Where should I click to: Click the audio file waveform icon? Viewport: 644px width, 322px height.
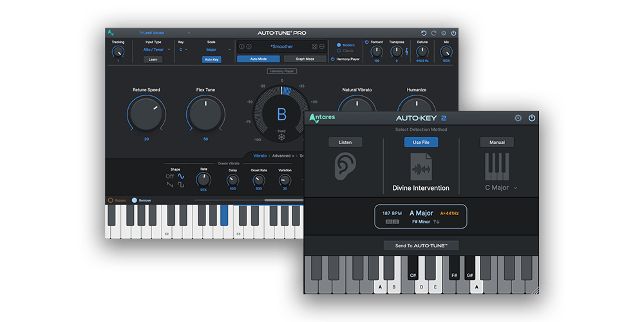coord(421,167)
